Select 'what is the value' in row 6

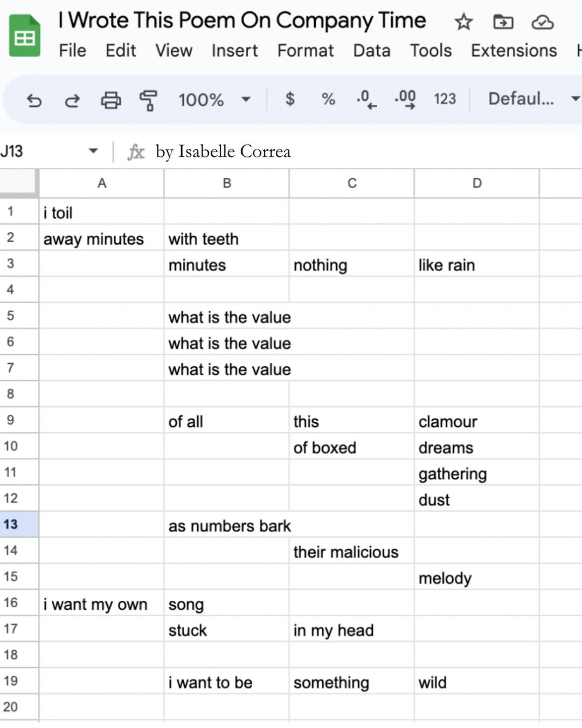[x=227, y=342]
